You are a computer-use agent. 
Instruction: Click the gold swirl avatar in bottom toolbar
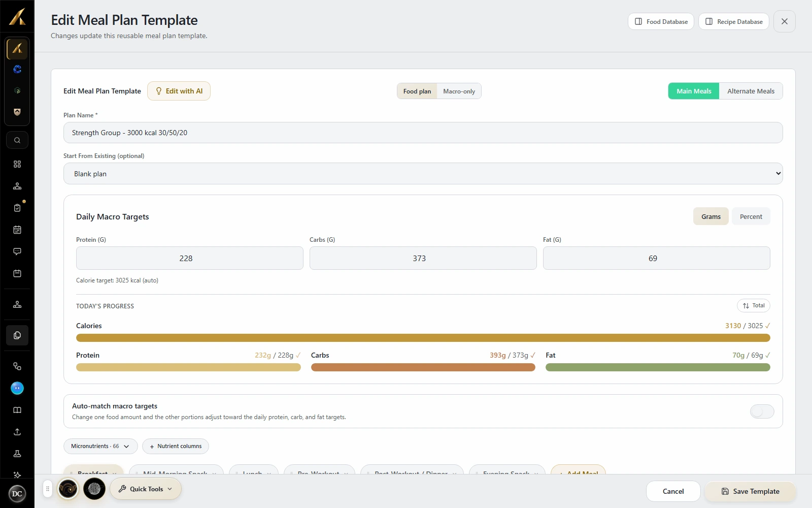pyautogui.click(x=68, y=489)
